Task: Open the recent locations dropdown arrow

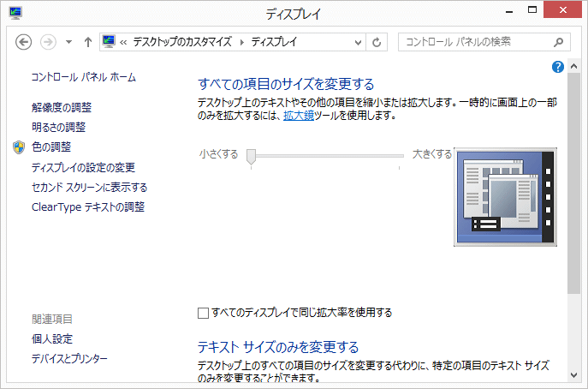Action: [68, 42]
